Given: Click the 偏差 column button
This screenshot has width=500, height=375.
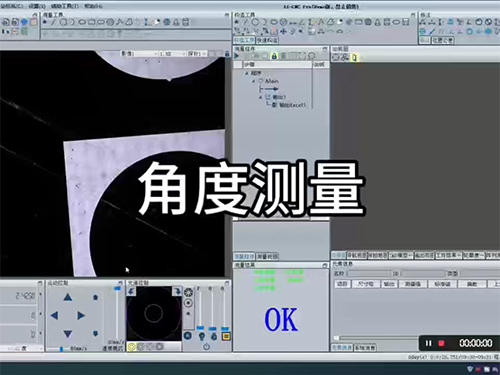Looking at the screenshot, I should point(472,284).
